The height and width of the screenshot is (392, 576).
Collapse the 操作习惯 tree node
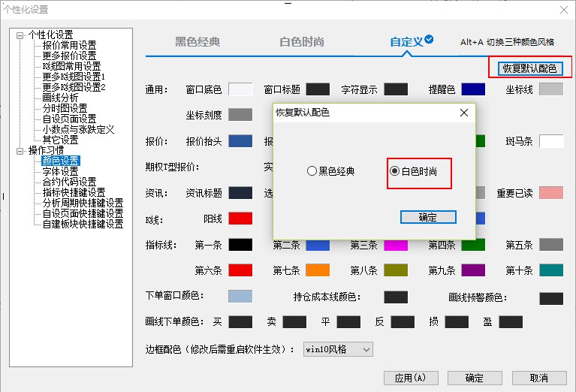tap(20, 150)
